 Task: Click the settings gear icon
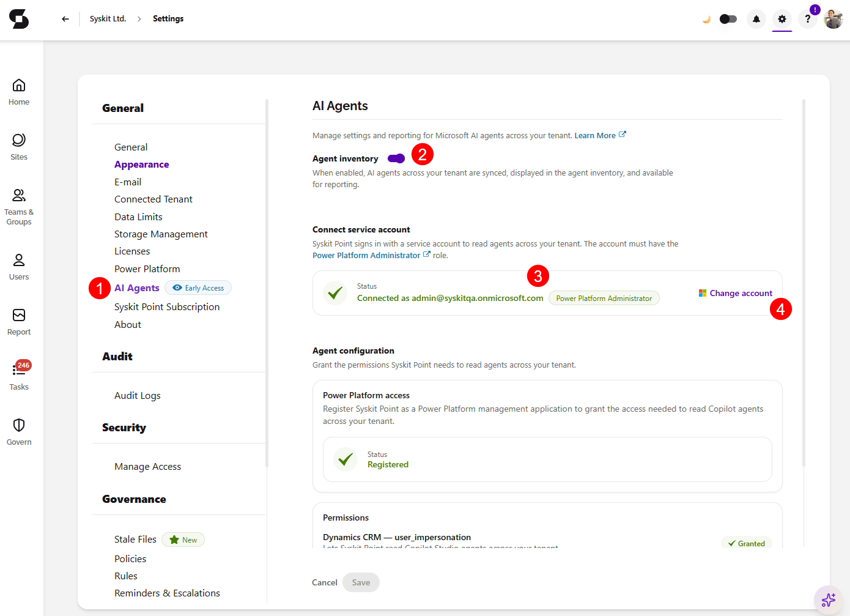(782, 19)
